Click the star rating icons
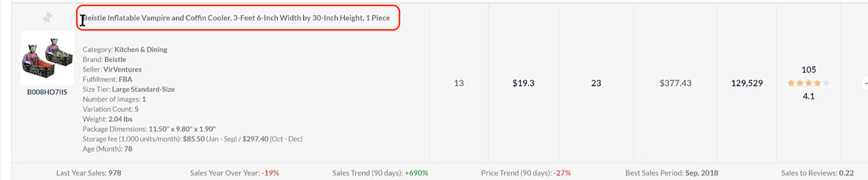This screenshot has width=868, height=180. pos(808,83)
